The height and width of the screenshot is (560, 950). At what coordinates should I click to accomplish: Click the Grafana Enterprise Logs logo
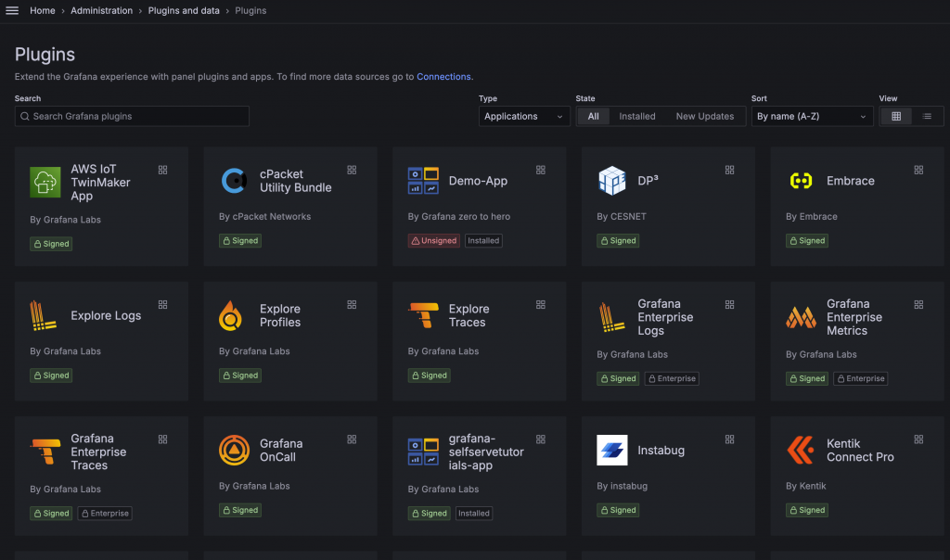click(612, 317)
